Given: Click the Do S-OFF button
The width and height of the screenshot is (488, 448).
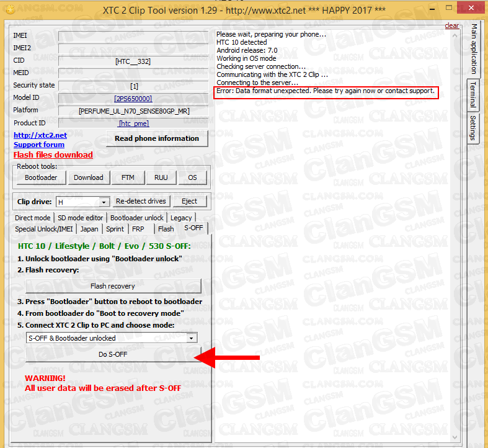Looking at the screenshot, I should pyautogui.click(x=113, y=354).
